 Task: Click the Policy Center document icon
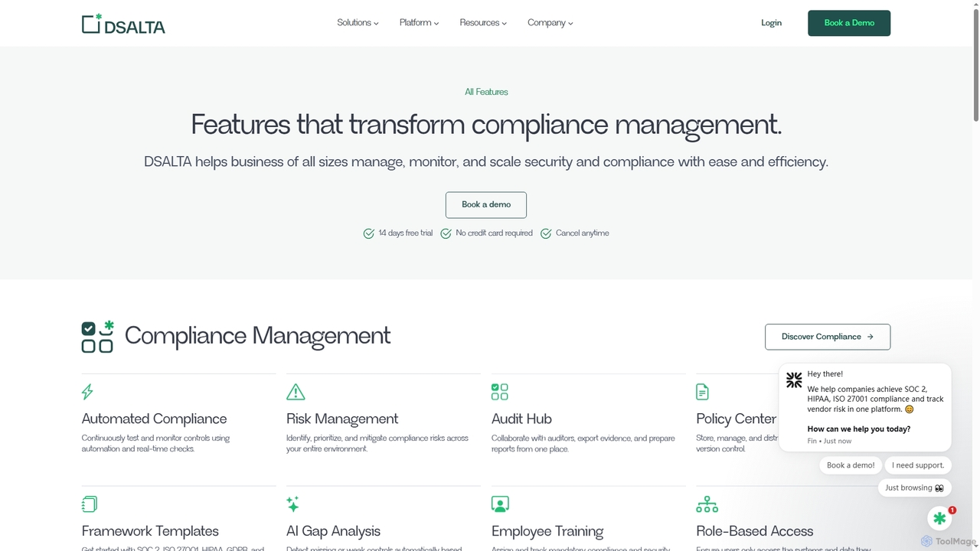(702, 392)
